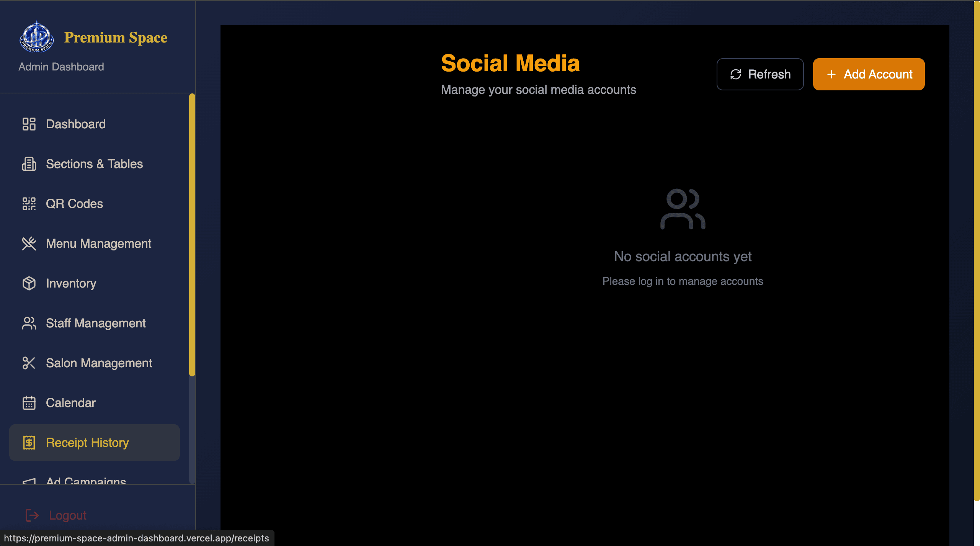Click the Salon Management scissors icon

pyautogui.click(x=29, y=363)
